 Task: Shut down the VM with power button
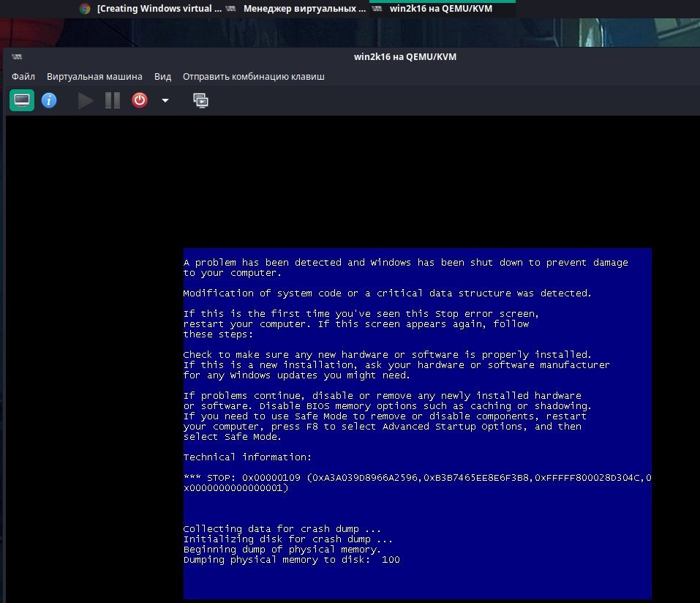(x=140, y=100)
